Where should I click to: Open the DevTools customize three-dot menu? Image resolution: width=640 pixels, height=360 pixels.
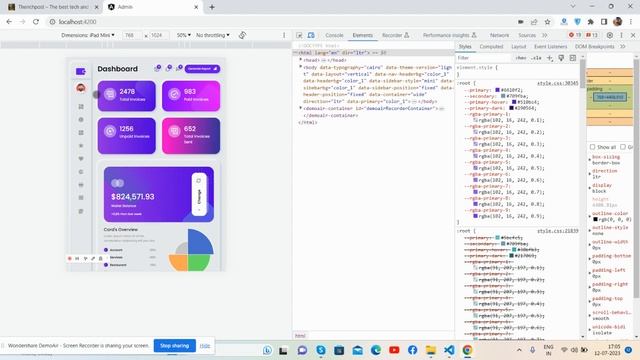point(622,35)
